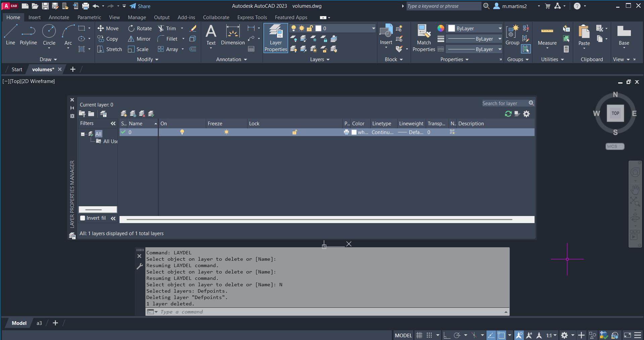This screenshot has width=644, height=340.
Task: Click the Share button
Action: pyautogui.click(x=140, y=6)
